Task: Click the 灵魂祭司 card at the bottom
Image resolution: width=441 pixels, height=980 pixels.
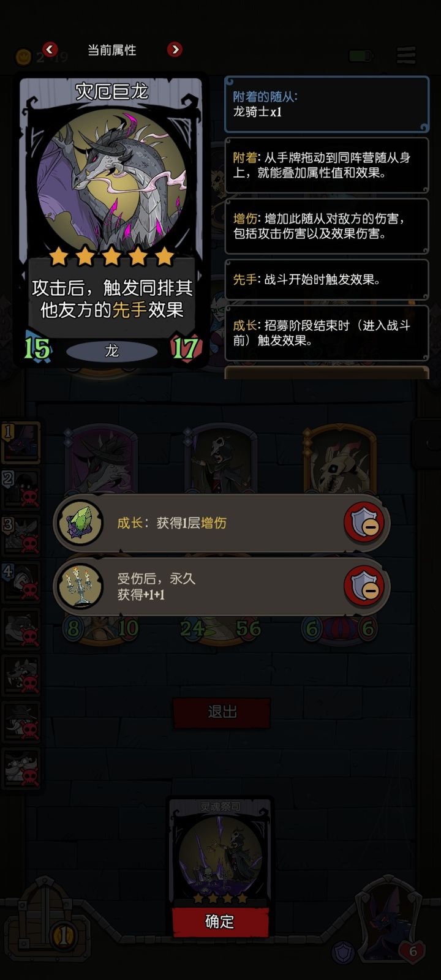Action: [221, 851]
